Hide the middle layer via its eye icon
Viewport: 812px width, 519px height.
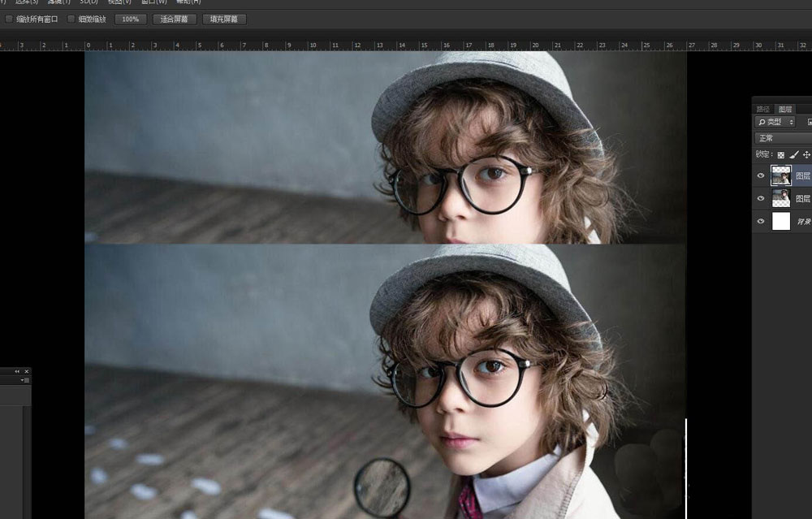pos(761,198)
